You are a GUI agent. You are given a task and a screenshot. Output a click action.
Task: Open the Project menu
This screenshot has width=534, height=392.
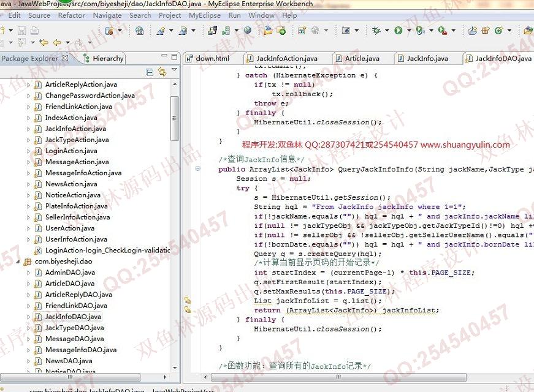[x=170, y=15]
